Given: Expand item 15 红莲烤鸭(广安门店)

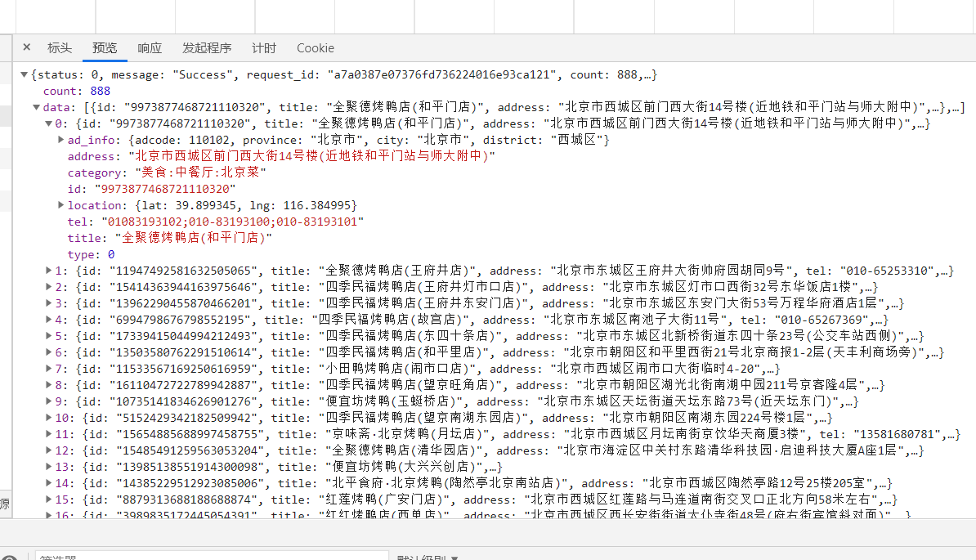Looking at the screenshot, I should tap(48, 500).
